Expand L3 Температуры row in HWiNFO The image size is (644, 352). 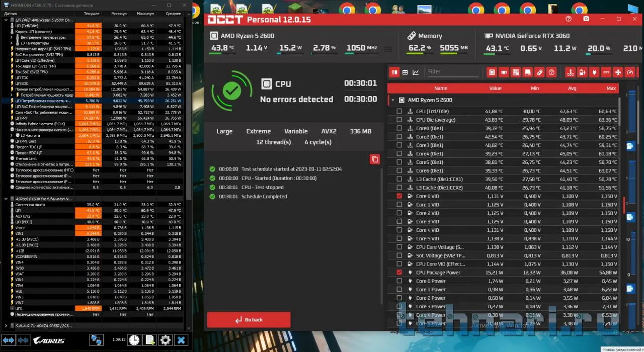point(12,43)
